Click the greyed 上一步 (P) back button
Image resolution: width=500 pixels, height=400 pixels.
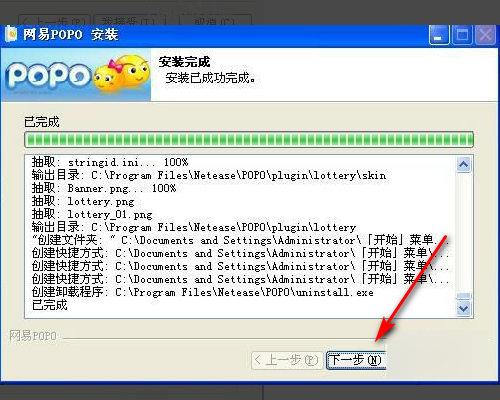[x=287, y=360]
